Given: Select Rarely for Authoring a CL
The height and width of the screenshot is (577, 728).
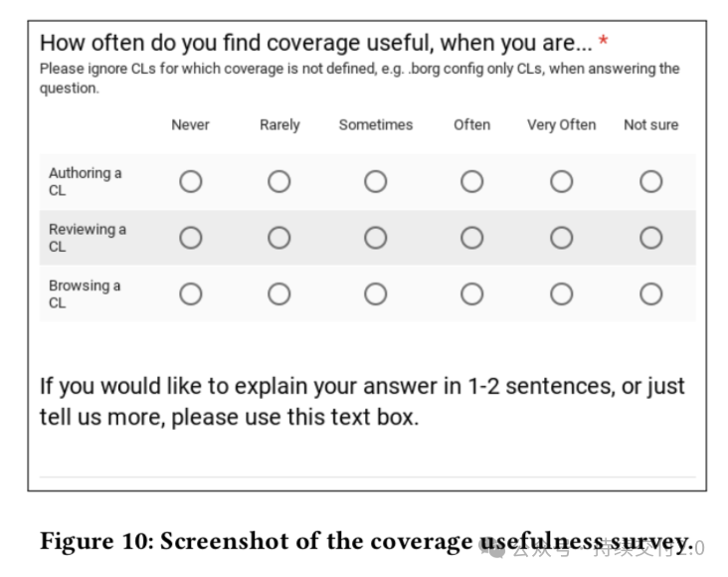Looking at the screenshot, I should point(279,182).
